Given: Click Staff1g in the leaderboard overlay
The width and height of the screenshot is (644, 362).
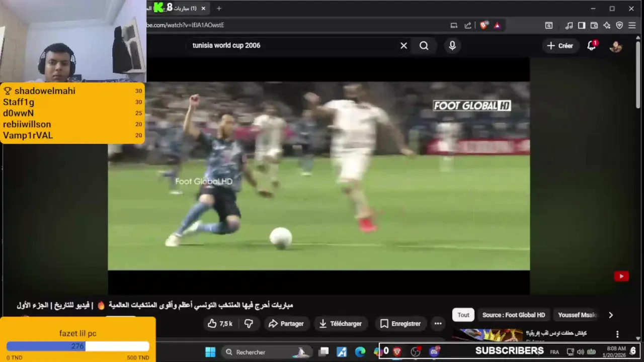Looking at the screenshot, I should pos(19,102).
